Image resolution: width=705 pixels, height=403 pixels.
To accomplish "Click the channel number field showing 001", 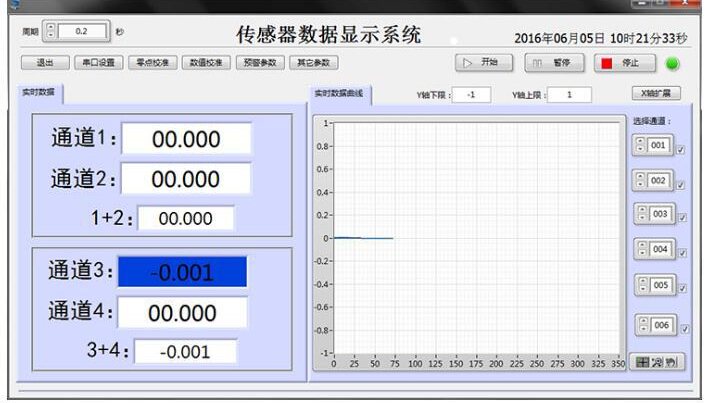I will [659, 145].
